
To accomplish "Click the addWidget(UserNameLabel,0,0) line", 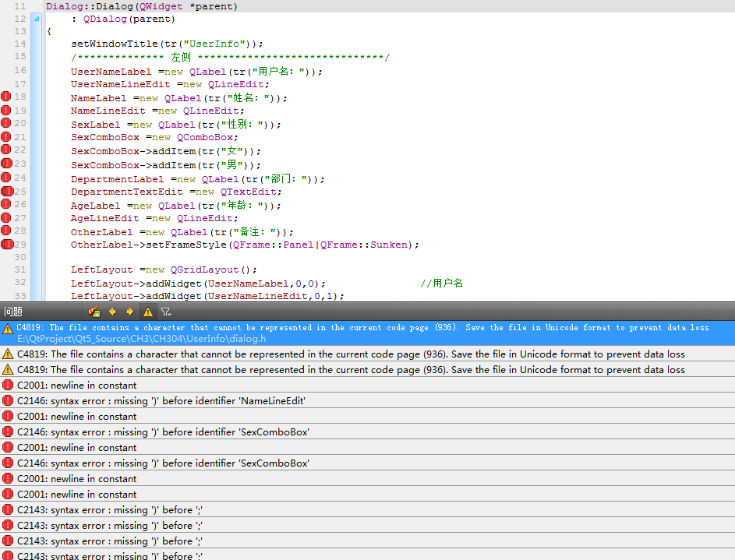I will tap(198, 284).
